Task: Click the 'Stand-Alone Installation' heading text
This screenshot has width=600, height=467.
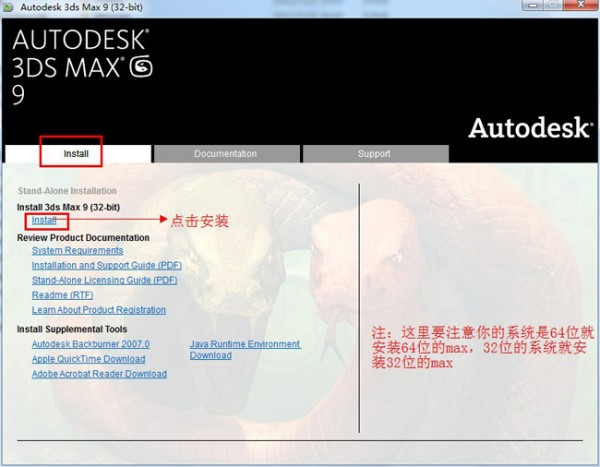Action: (x=67, y=191)
